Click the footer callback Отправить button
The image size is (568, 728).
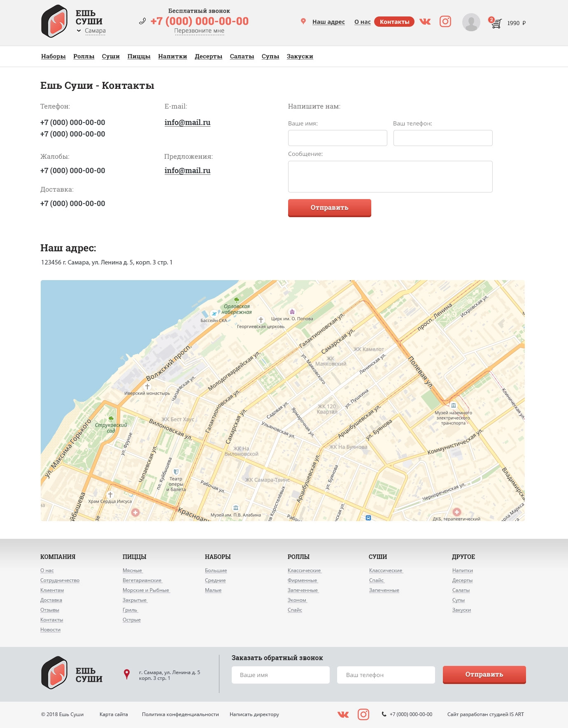click(x=484, y=675)
